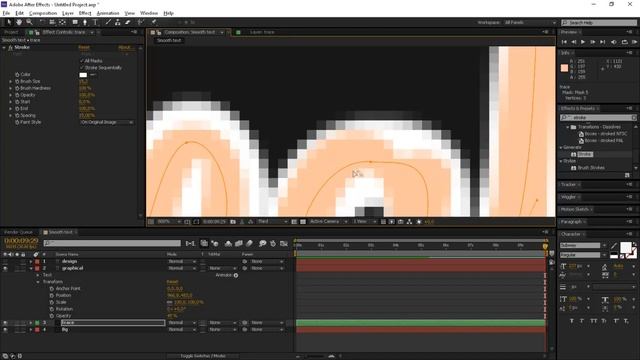This screenshot has width=640, height=360.
Task: Open the Composition menu
Action: 43,13
